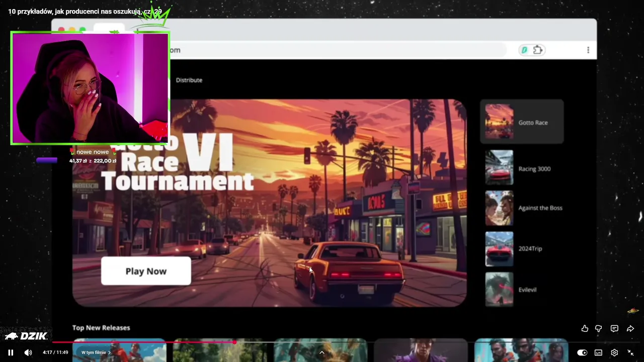Click the Top New Releases heading

pos(101,327)
